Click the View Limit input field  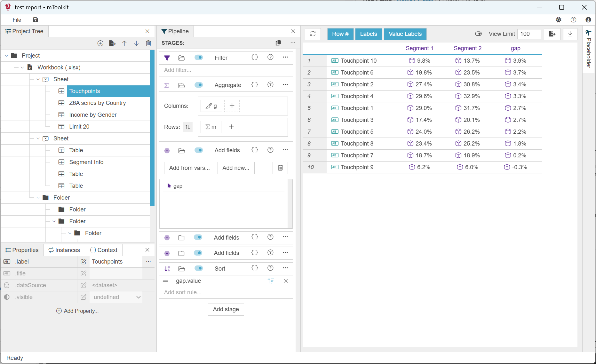point(529,34)
